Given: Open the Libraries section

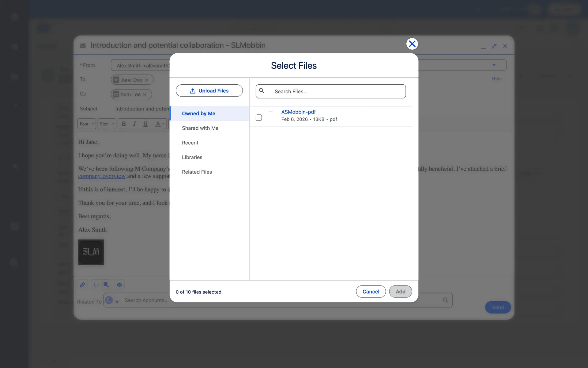Looking at the screenshot, I should (192, 157).
